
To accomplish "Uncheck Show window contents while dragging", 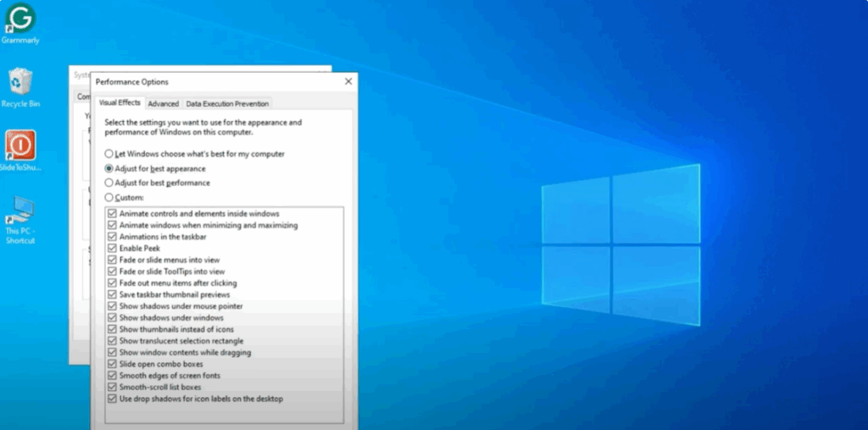I will coord(112,352).
